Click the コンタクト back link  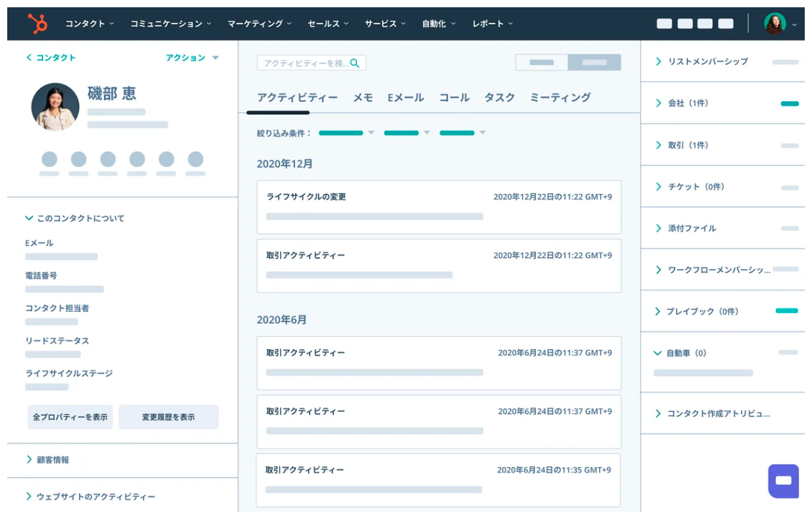[x=51, y=58]
